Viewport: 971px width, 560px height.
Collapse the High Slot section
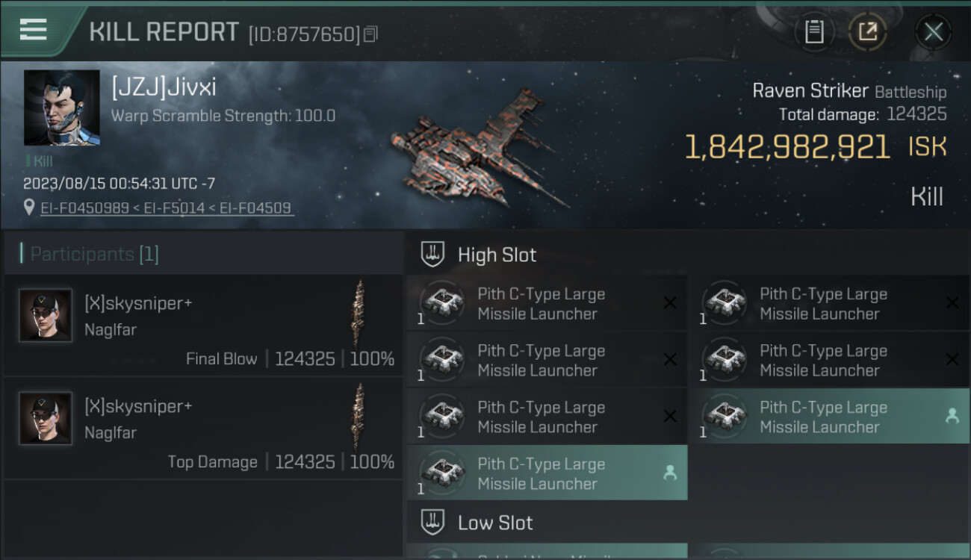click(x=497, y=255)
